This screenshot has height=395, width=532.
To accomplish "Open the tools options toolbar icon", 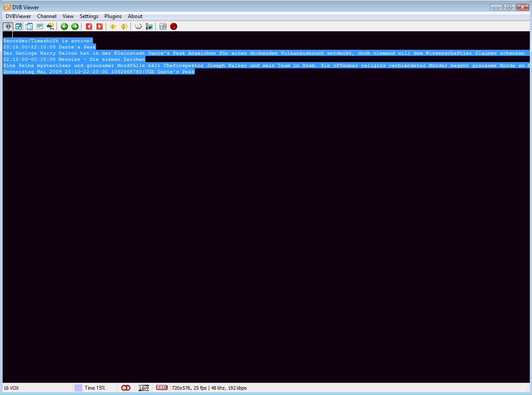I will [x=163, y=26].
